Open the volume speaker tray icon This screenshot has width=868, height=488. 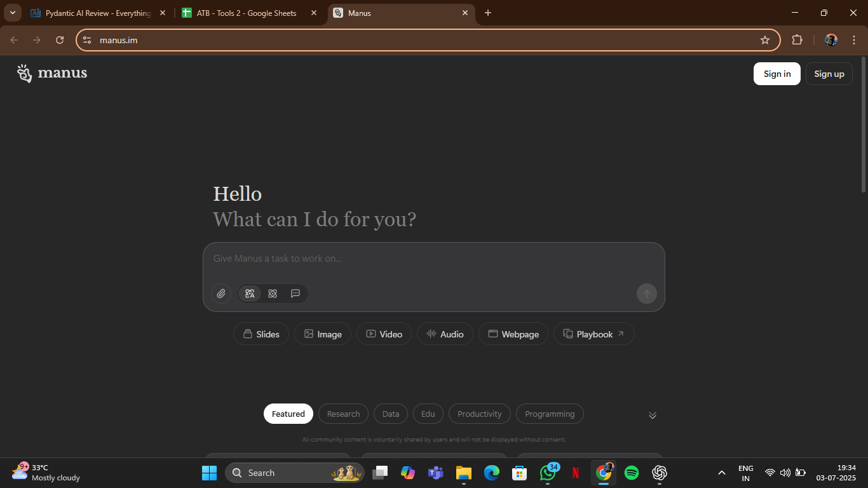[785, 473]
